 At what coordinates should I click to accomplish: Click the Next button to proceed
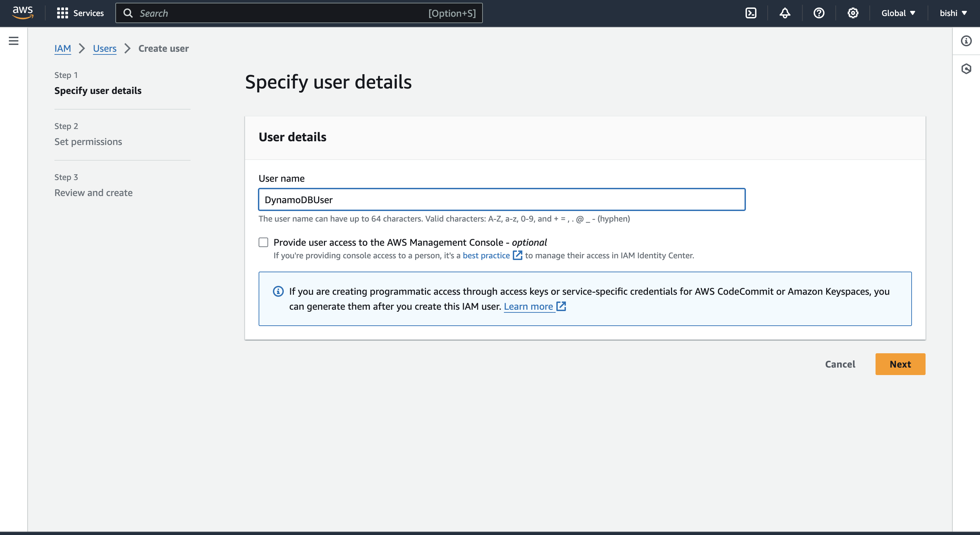coord(900,364)
